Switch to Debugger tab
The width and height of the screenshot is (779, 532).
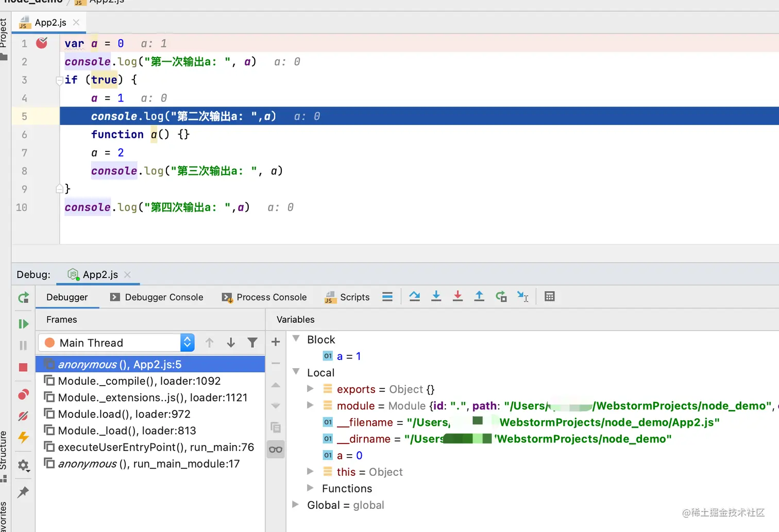coord(67,297)
